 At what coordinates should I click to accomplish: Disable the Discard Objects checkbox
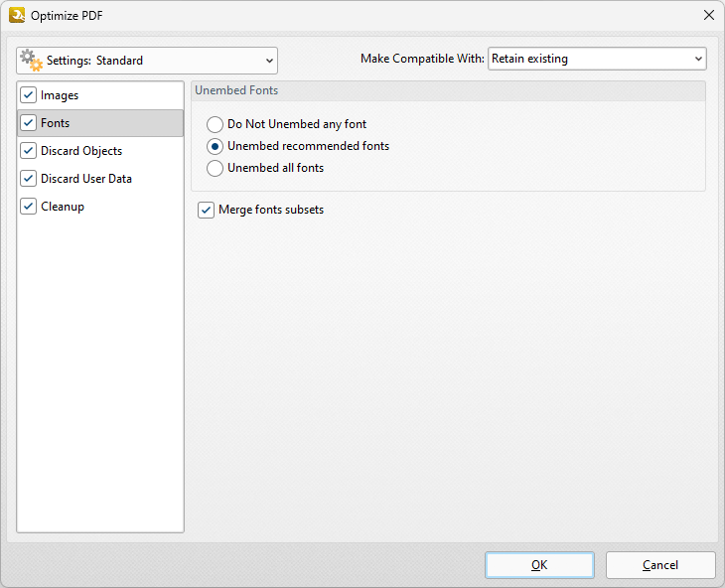(28, 151)
